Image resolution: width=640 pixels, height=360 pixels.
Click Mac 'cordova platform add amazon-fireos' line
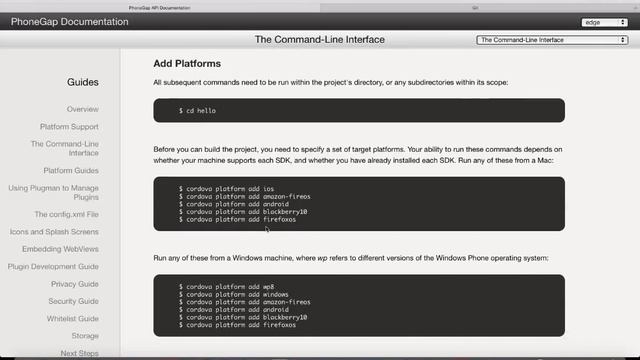(x=244, y=197)
